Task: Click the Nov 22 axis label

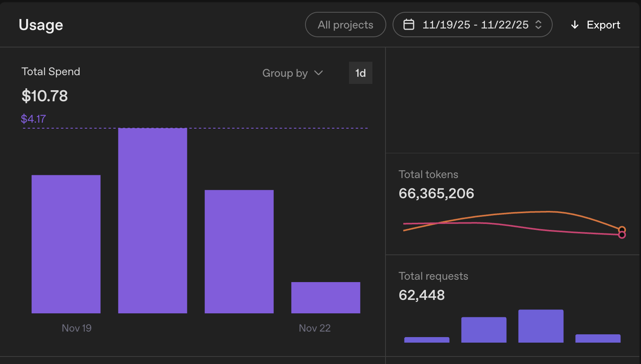Action: coord(314,328)
